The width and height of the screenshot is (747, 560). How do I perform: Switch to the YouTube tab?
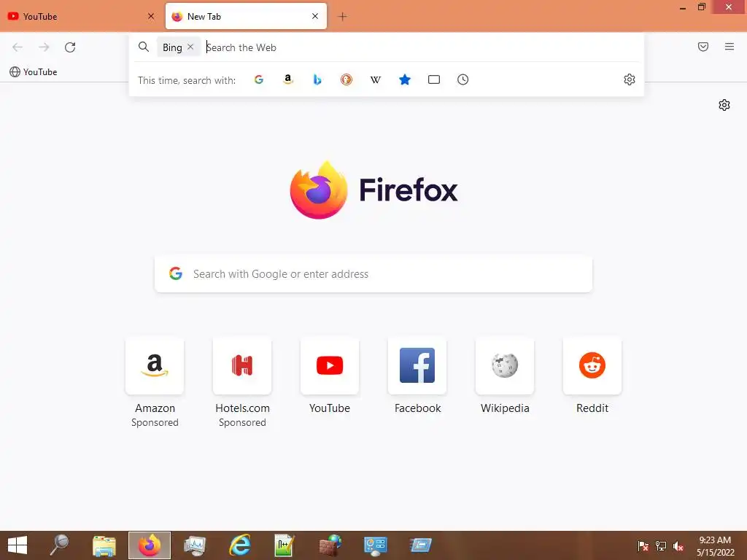click(x=81, y=16)
